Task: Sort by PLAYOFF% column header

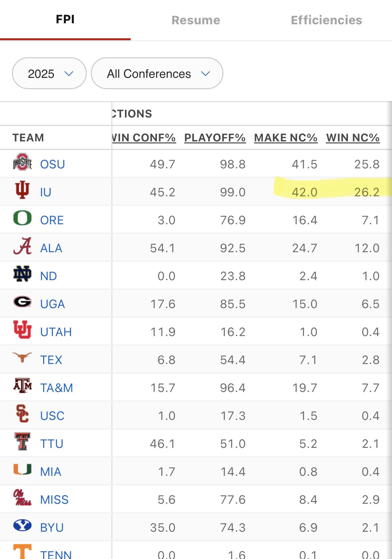Action: (x=215, y=138)
